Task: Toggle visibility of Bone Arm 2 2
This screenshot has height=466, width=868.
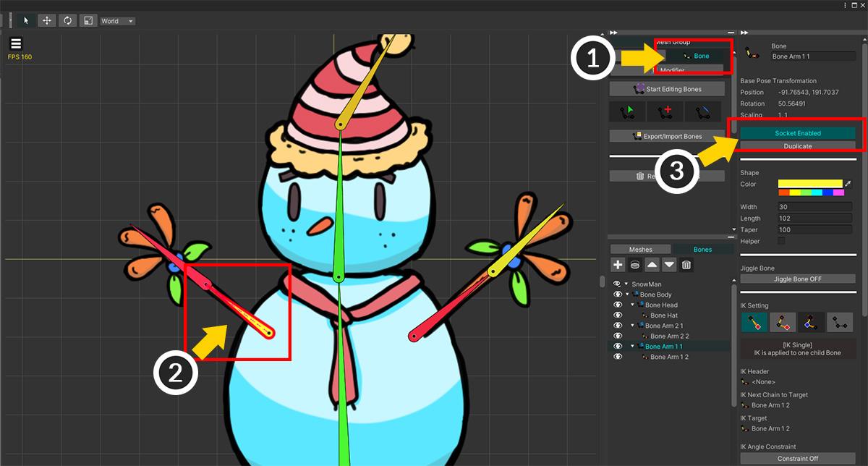Action: tap(618, 336)
